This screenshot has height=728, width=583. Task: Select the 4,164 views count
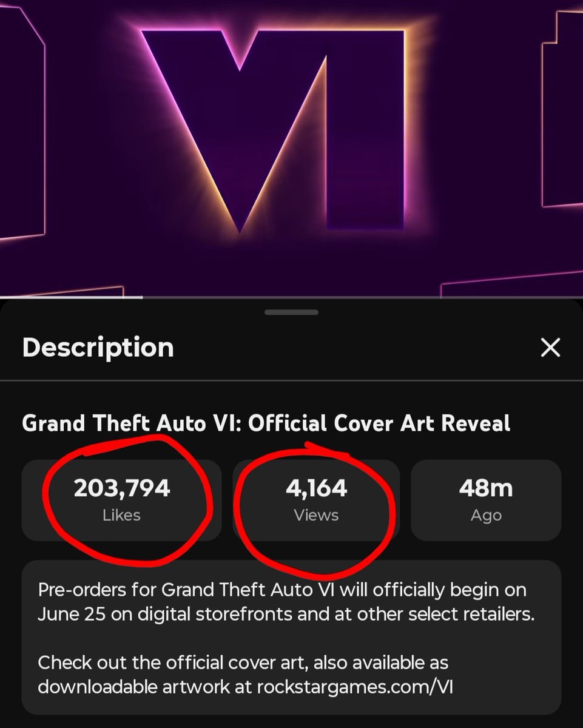pyautogui.click(x=316, y=488)
